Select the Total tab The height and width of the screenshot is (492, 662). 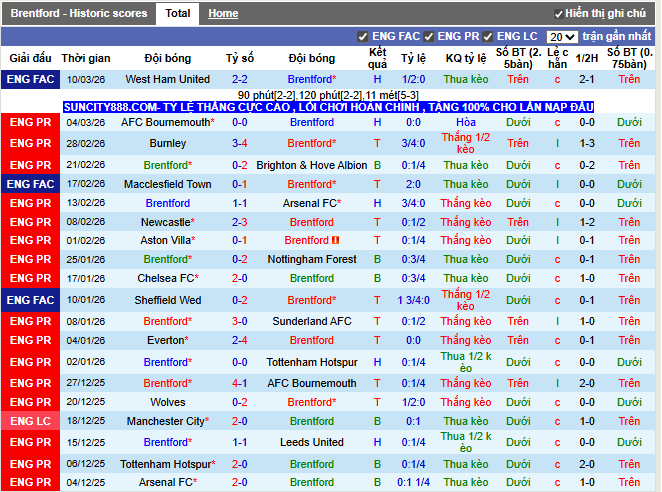tap(178, 14)
